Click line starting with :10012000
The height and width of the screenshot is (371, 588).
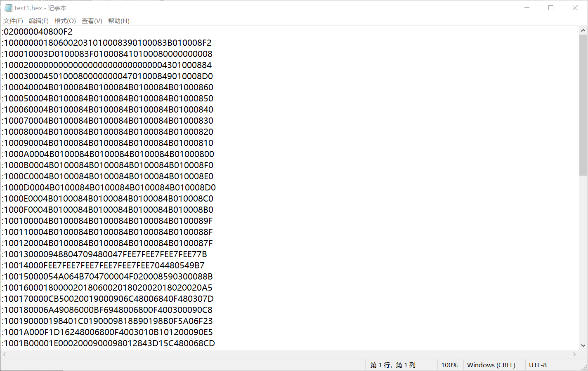(107, 243)
